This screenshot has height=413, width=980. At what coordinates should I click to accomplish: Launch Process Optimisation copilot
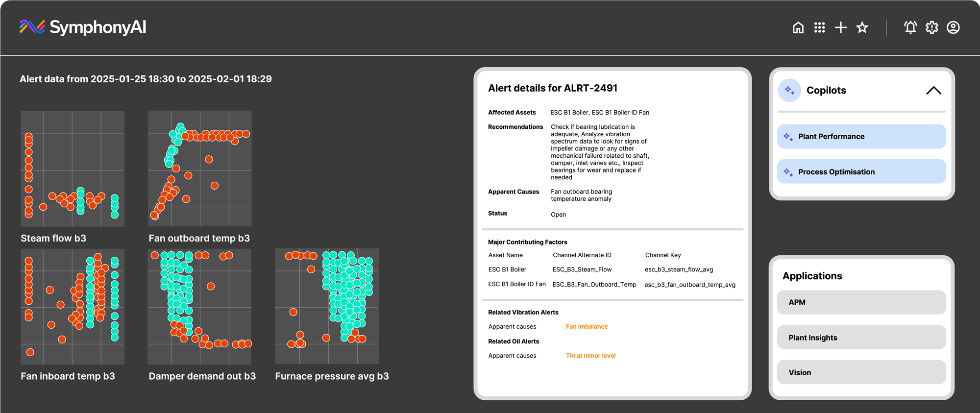(861, 172)
